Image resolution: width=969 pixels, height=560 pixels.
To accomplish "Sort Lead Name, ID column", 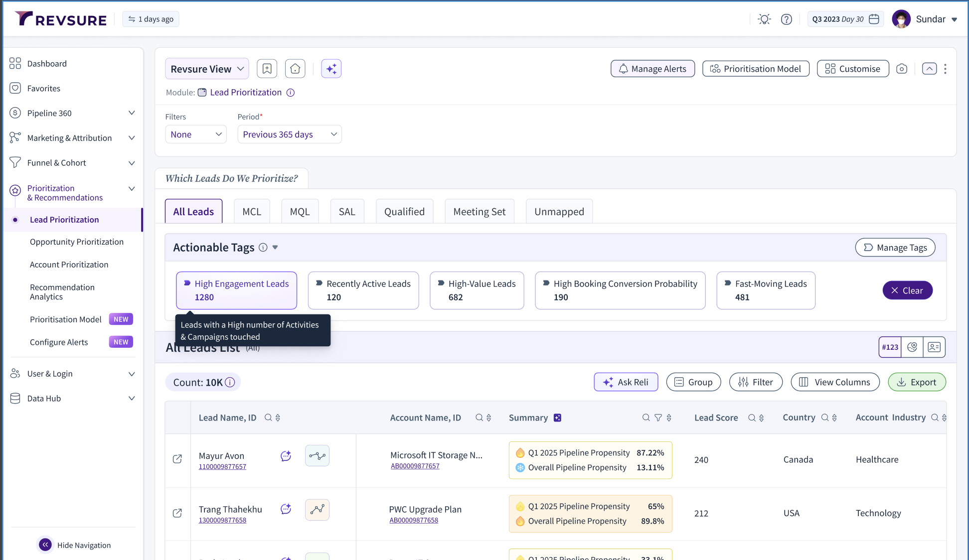I will (x=278, y=418).
